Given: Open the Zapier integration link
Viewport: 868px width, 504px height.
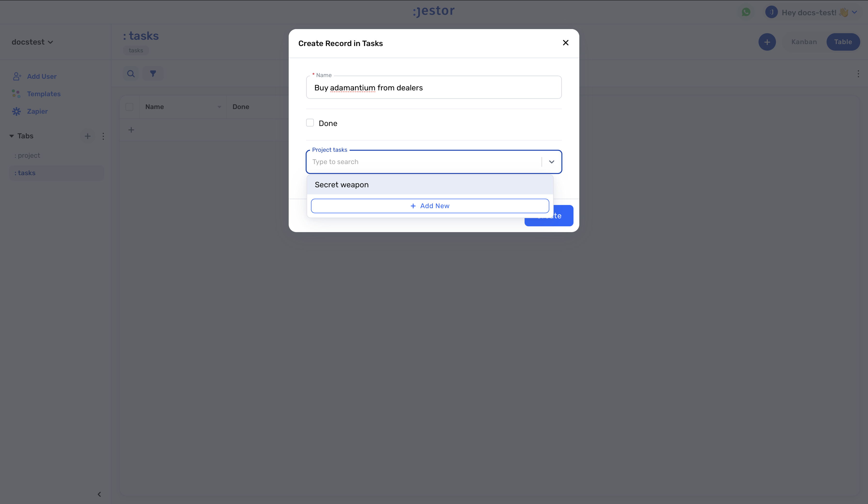Looking at the screenshot, I should coord(37,111).
